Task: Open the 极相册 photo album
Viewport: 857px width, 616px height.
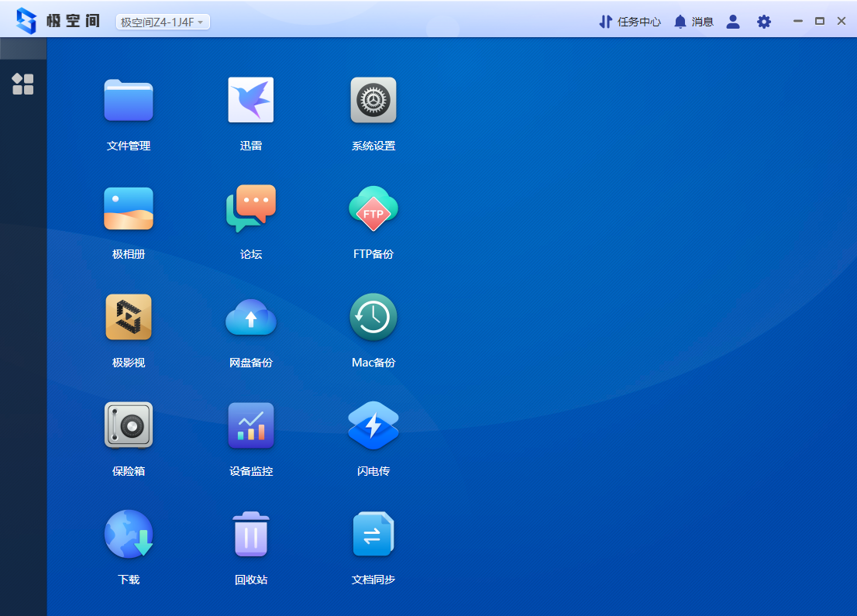Action: 129,209
